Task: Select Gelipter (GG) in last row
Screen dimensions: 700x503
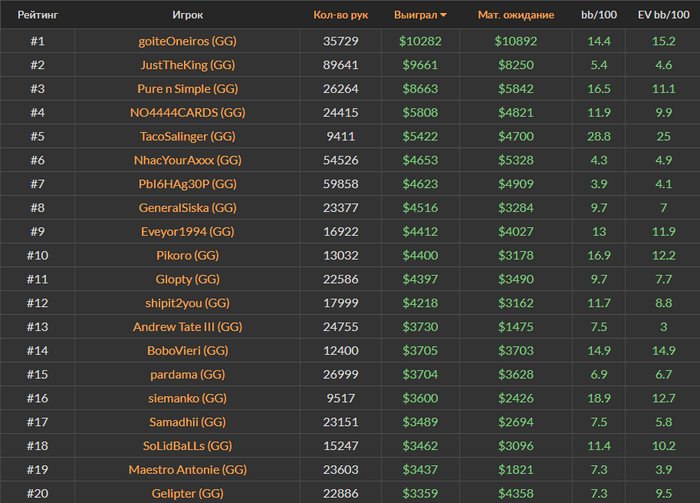Action: (x=187, y=493)
